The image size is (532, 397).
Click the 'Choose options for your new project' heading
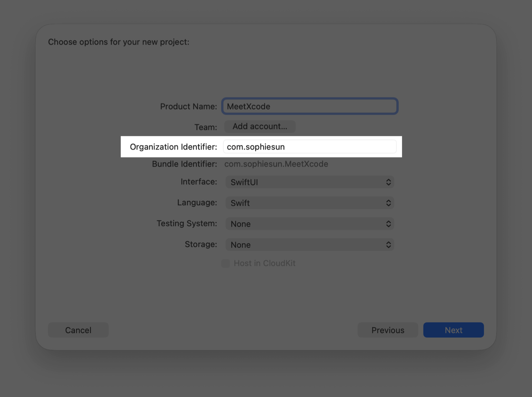tap(119, 42)
